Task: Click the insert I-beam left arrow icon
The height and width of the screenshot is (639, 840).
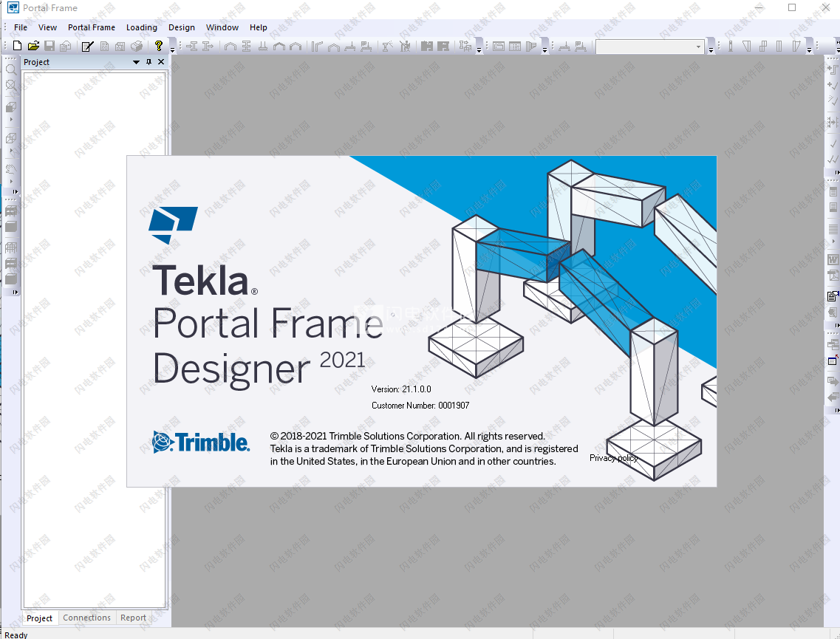Action: (x=191, y=46)
